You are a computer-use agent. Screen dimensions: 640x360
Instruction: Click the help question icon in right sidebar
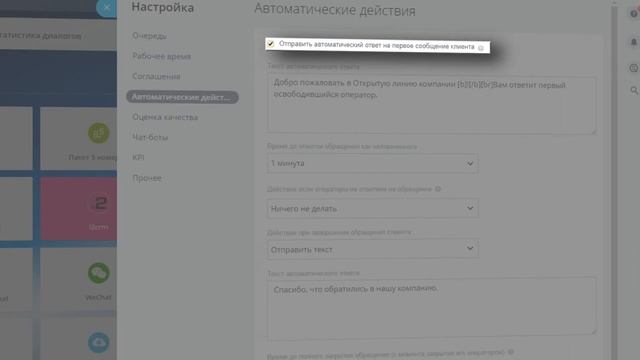click(634, 13)
